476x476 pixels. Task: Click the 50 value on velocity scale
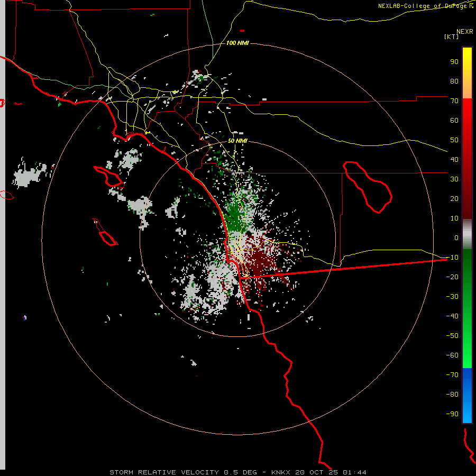pyautogui.click(x=454, y=140)
